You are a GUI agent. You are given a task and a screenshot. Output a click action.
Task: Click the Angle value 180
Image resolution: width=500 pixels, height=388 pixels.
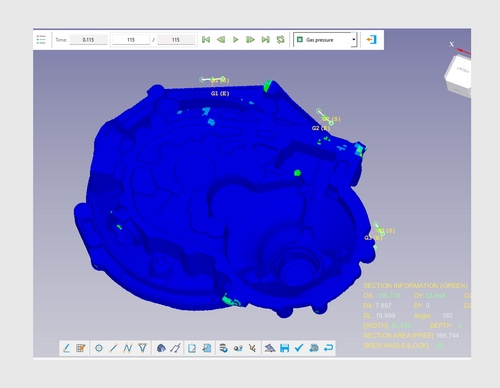[x=447, y=315]
